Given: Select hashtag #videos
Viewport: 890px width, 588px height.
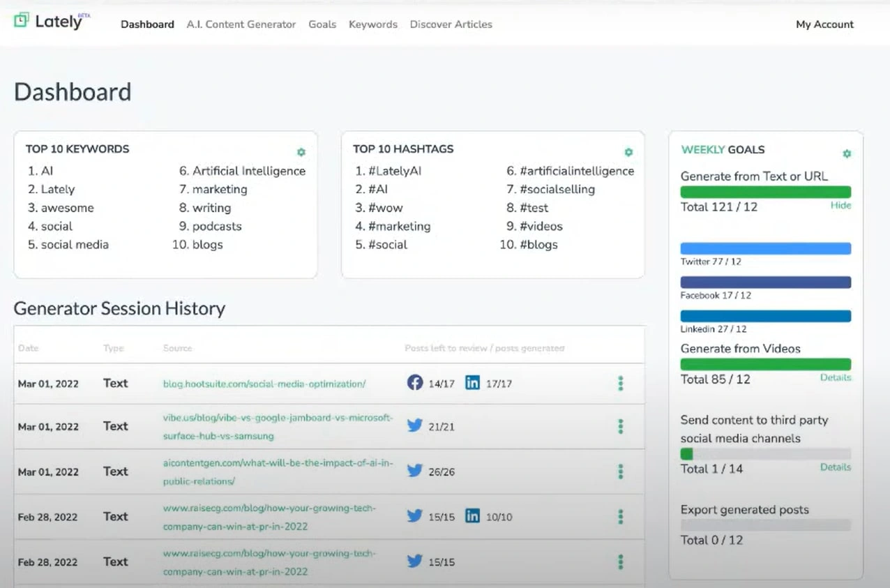Looking at the screenshot, I should click(x=541, y=227).
